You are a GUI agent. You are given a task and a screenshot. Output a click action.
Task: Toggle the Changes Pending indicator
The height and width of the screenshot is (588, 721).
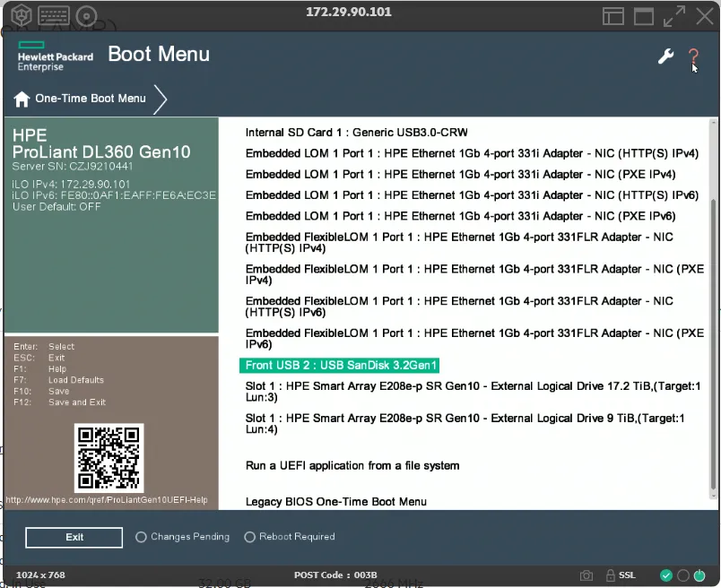pos(141,537)
